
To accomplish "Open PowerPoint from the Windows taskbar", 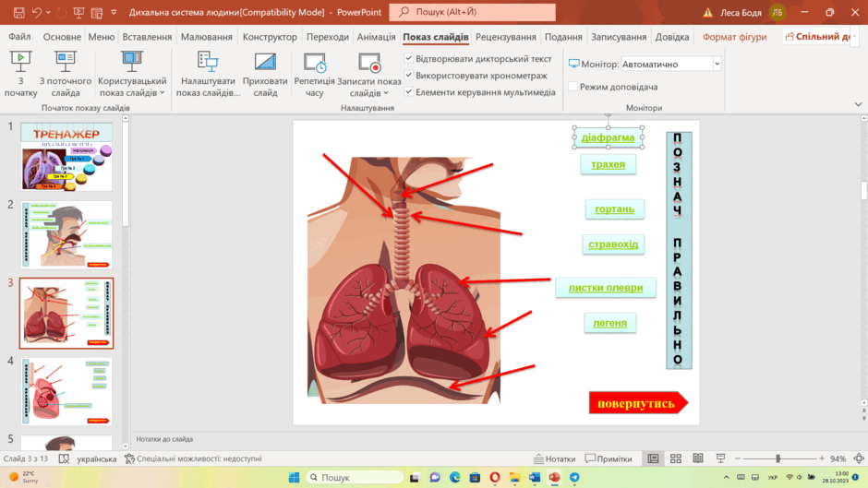I will [x=554, y=477].
